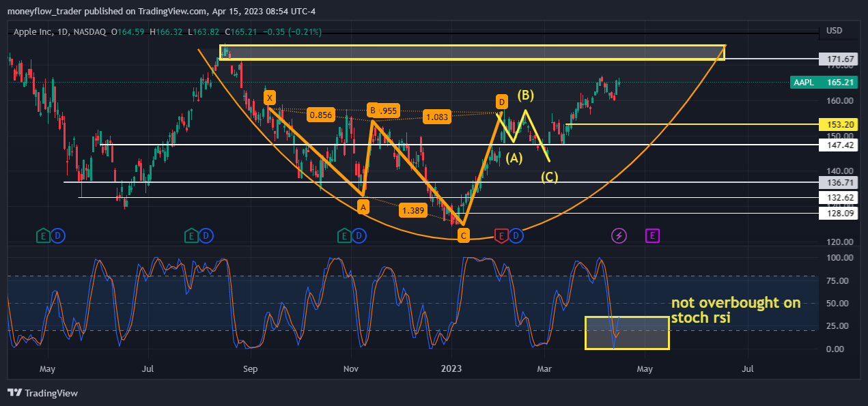Click the Apple Inc, 1D, NASDAQ title
Screen dimensions: 868x406
click(60, 32)
